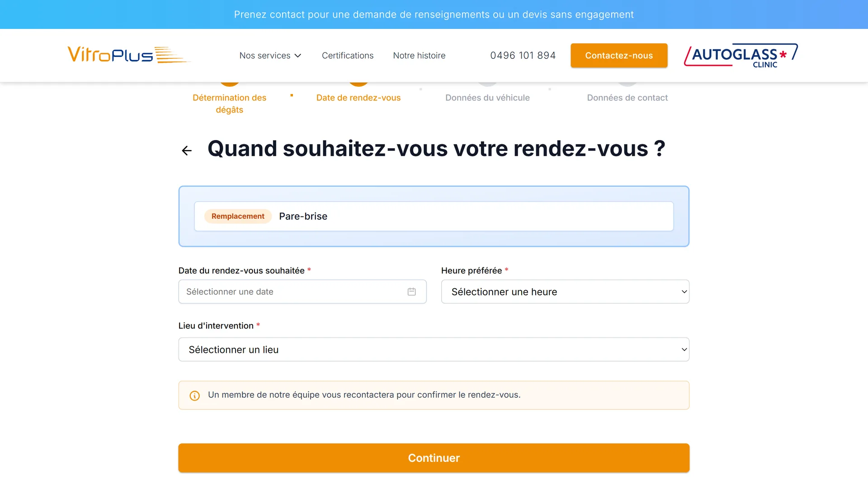Go to Détermination des dégâts step
Screen dimensions: 868x488
coord(230,103)
